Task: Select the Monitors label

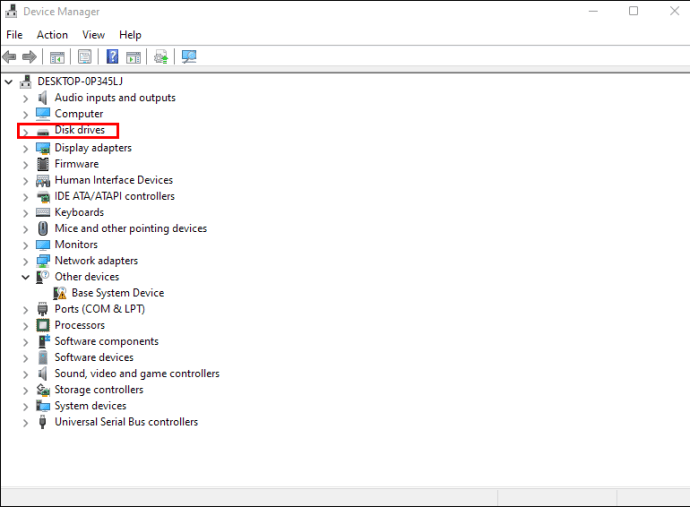Action: coord(76,244)
